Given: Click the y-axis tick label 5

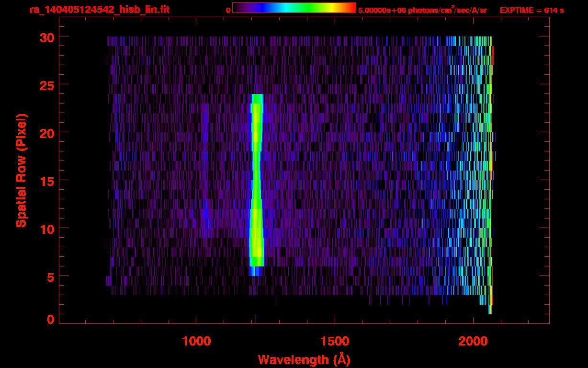Looking at the screenshot, I should (50, 276).
